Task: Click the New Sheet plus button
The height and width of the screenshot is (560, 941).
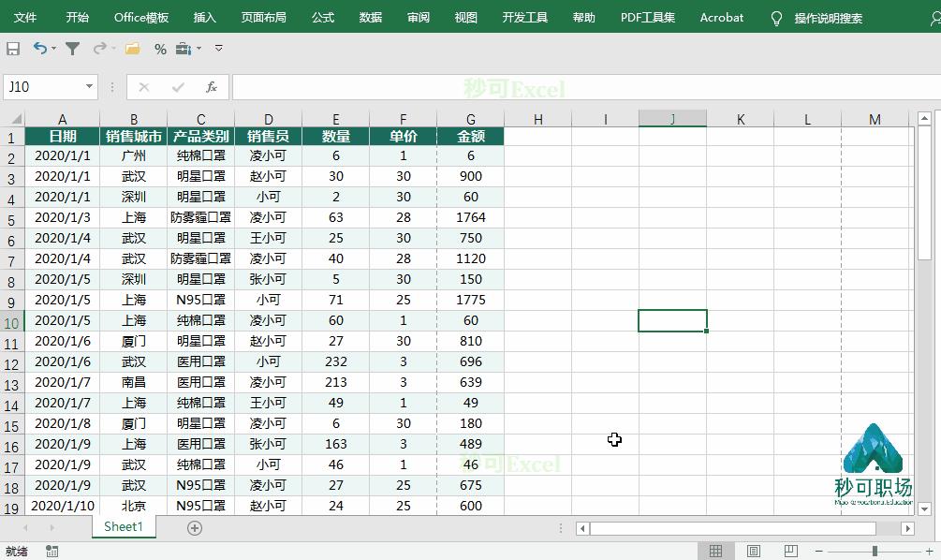Action: (194, 527)
